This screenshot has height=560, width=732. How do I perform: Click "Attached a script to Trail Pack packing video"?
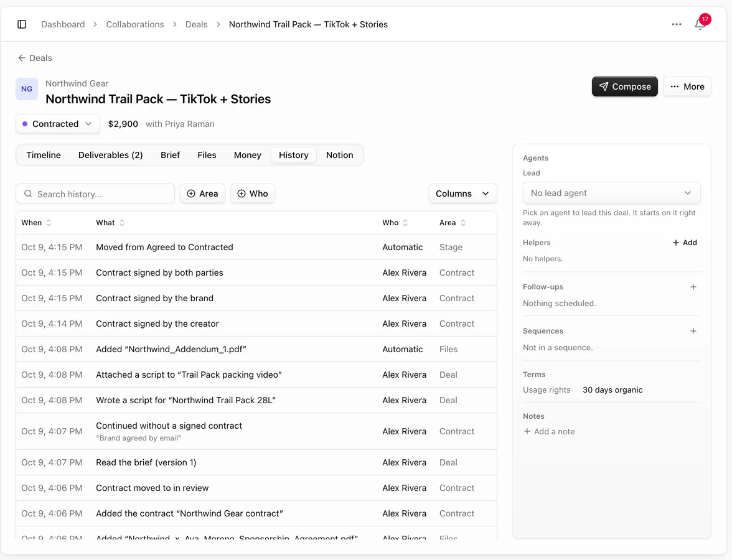click(189, 375)
